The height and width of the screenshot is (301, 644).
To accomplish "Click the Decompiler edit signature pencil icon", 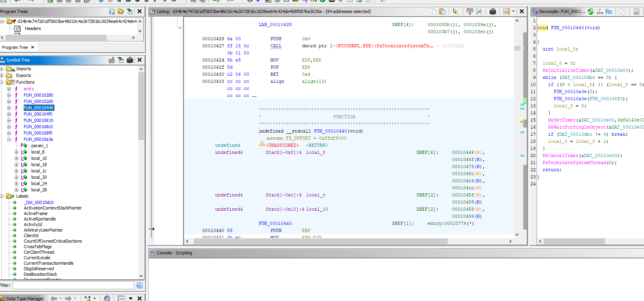I will [x=636, y=11].
